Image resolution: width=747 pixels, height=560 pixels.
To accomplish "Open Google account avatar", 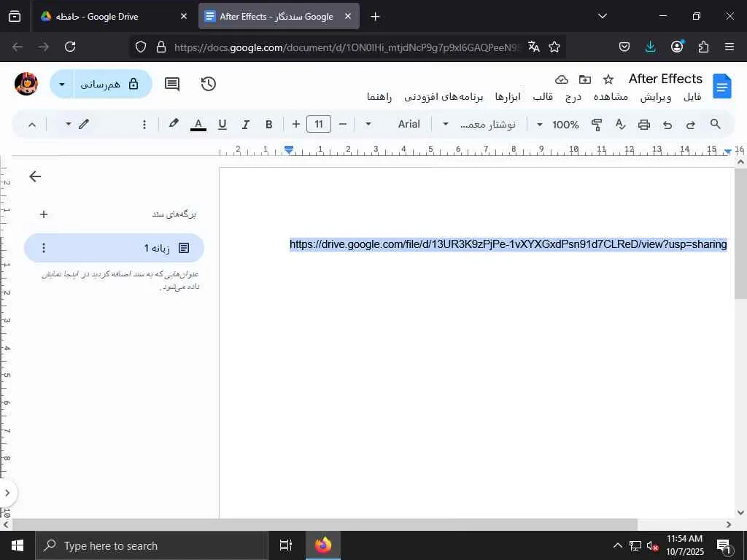I will (x=26, y=84).
